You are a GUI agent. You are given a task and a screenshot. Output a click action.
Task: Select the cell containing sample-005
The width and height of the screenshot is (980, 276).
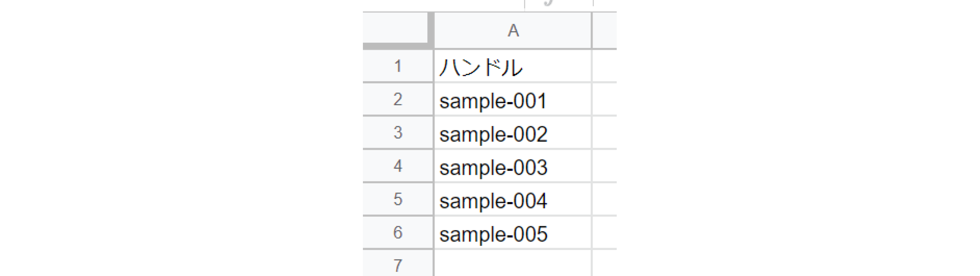pos(513,233)
